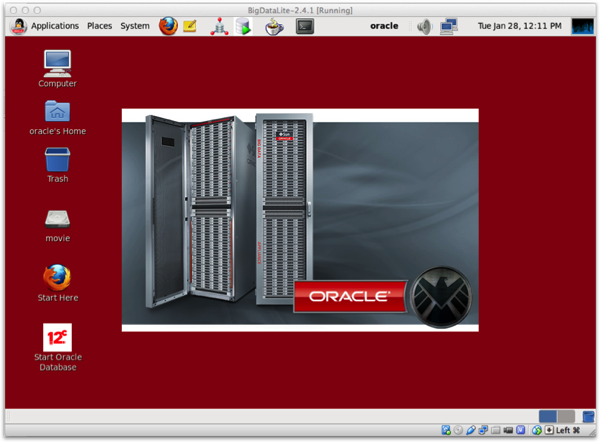Click VirtualBox optical disc status icon
600x442 pixels.
[458, 431]
